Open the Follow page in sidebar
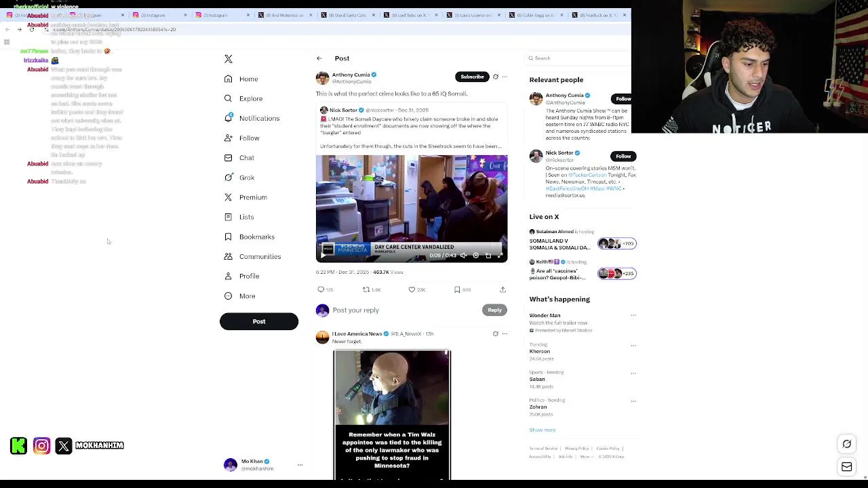The height and width of the screenshot is (488, 868). coord(242,138)
